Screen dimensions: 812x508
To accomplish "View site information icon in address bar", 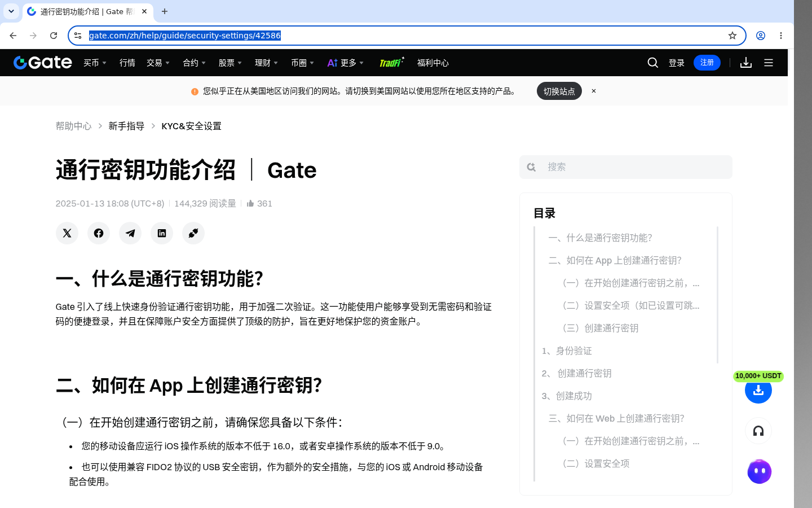I will (78, 36).
